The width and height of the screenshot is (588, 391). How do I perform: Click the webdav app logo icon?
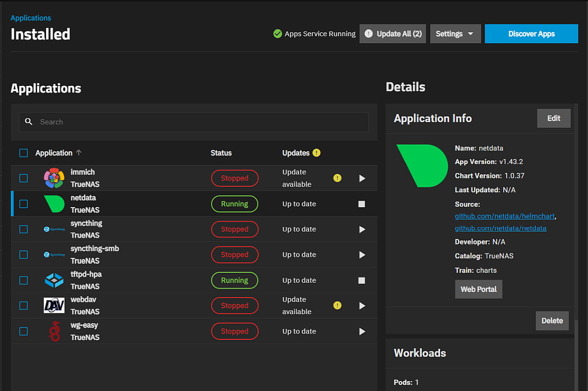tap(54, 306)
